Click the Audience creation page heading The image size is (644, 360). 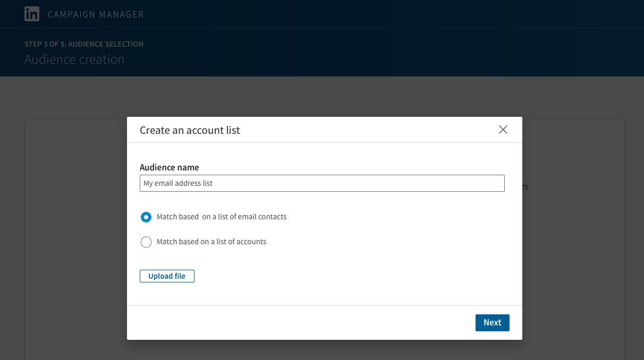[x=74, y=59]
